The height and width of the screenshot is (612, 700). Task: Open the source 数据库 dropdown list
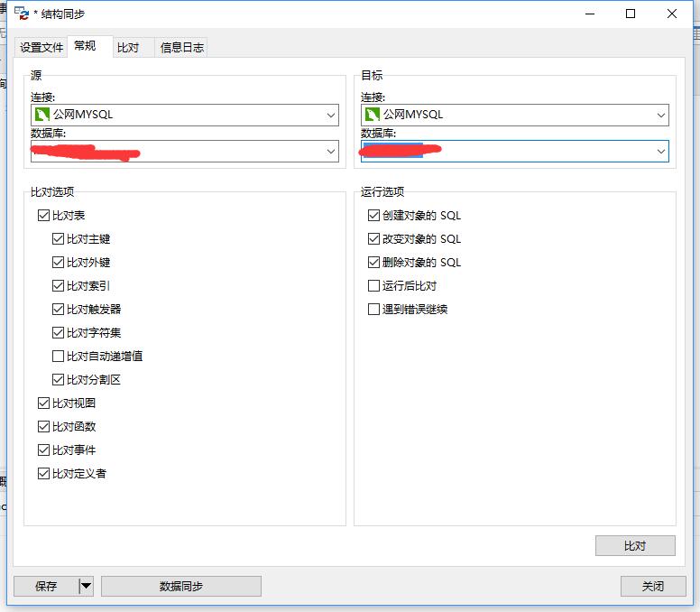click(x=331, y=152)
